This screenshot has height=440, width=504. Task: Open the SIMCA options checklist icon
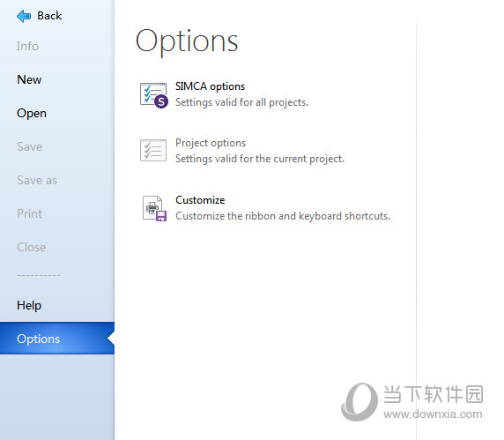coord(154,95)
